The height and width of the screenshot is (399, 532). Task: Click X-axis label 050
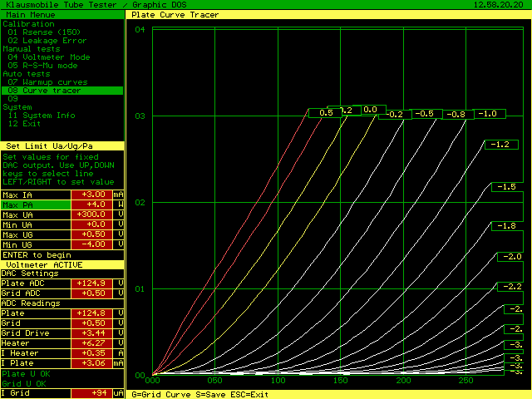214,381
